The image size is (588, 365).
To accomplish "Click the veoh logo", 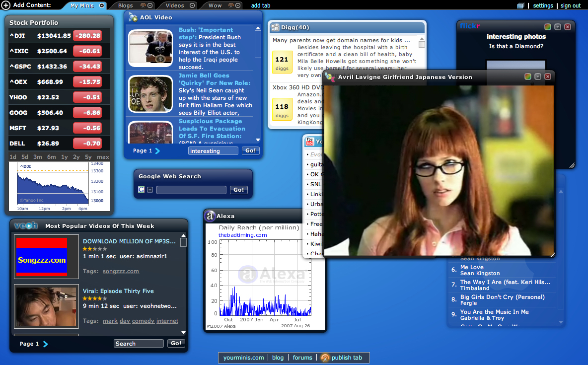I will 26,225.
